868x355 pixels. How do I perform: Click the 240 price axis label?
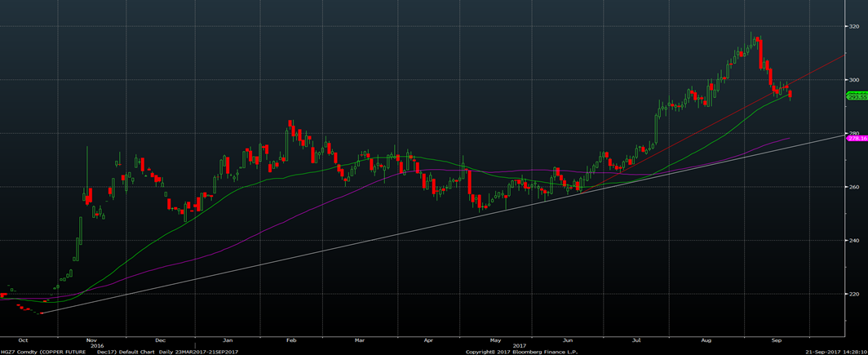(854, 240)
